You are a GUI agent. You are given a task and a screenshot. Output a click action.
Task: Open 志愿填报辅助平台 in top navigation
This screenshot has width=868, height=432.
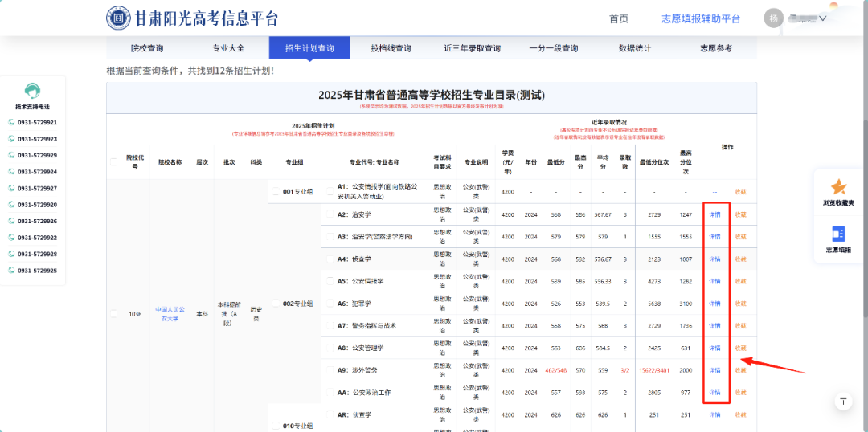point(700,18)
